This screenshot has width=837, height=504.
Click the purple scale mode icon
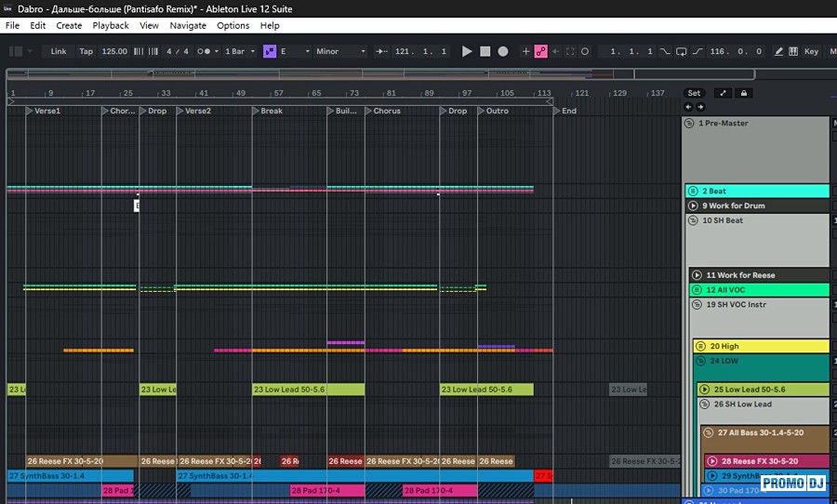(270, 52)
